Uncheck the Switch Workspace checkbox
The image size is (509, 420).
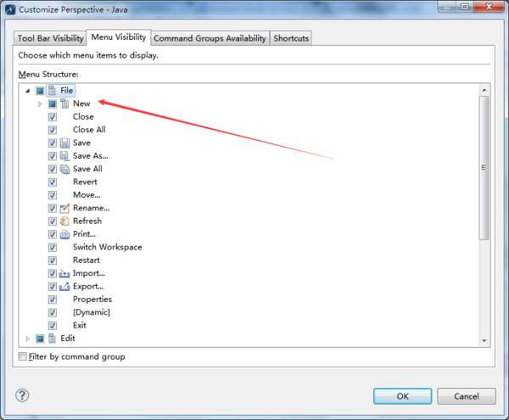[x=53, y=247]
